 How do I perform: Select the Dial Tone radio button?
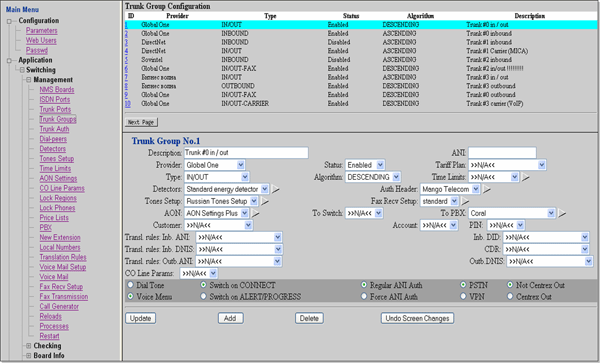point(130,285)
